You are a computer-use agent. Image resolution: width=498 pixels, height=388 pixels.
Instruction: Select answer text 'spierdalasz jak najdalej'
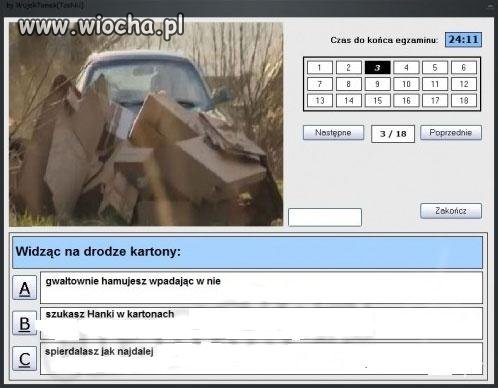click(99, 351)
